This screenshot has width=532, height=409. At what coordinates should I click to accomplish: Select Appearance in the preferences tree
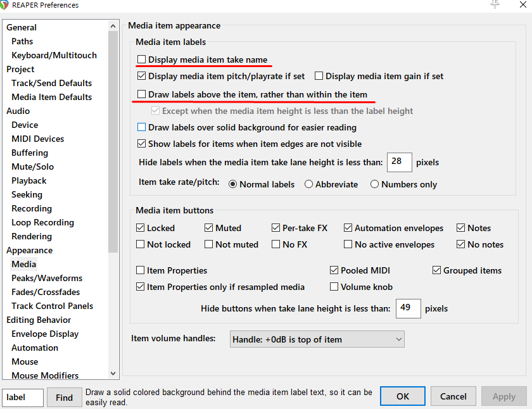tap(30, 249)
